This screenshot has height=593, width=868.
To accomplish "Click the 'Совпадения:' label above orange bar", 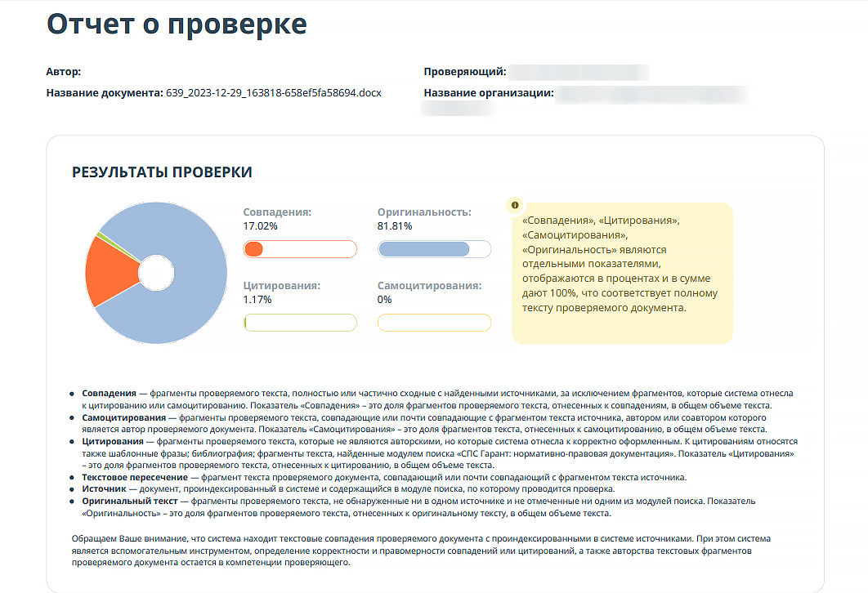I will pos(277,212).
